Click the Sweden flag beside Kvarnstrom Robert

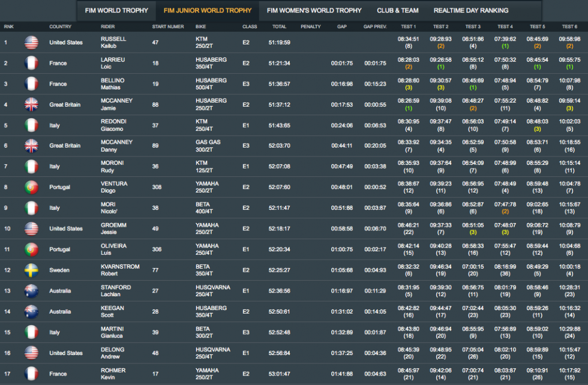pos(31,270)
